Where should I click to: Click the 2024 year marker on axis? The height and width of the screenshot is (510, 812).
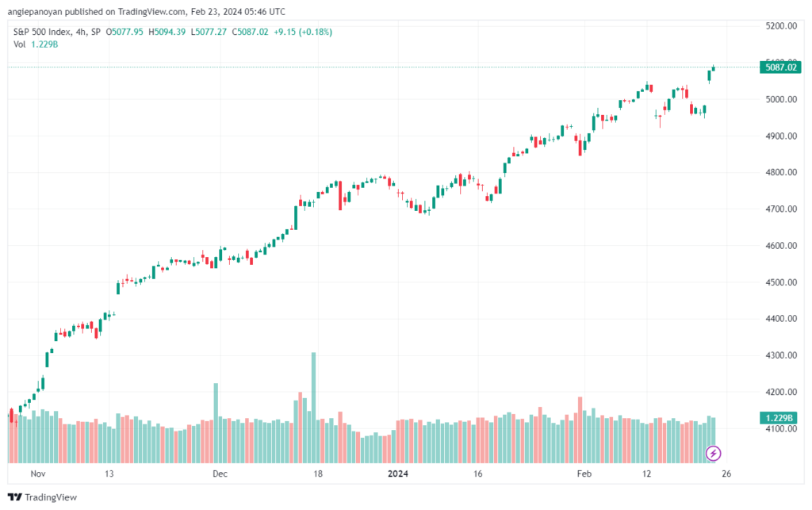398,474
